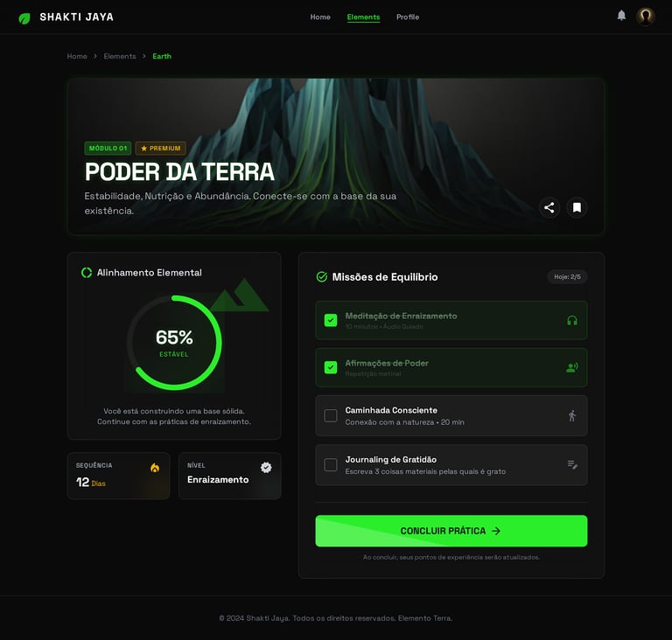The height and width of the screenshot is (640, 672).
Task: Click the edit-note icon on Journaling de Gratidão
Action: pyautogui.click(x=572, y=464)
